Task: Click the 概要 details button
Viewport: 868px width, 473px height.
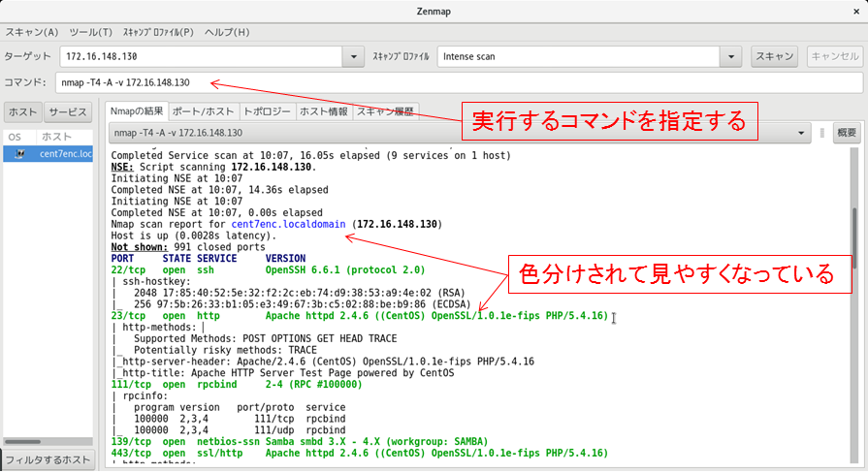Action: coord(847,133)
